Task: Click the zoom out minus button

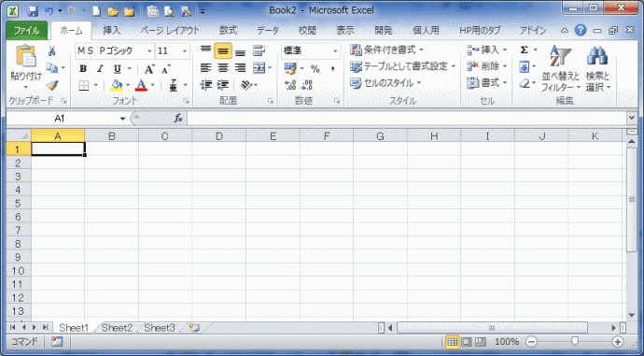Action: coord(531,342)
